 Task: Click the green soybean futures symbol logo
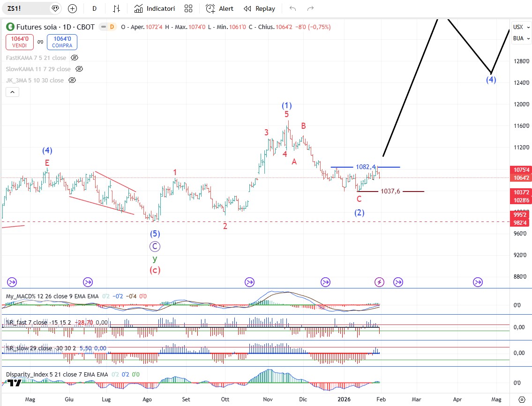point(10,27)
